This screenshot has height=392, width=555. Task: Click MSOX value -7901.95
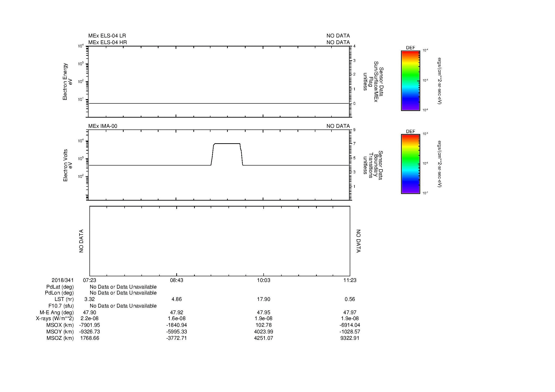[89, 325]
